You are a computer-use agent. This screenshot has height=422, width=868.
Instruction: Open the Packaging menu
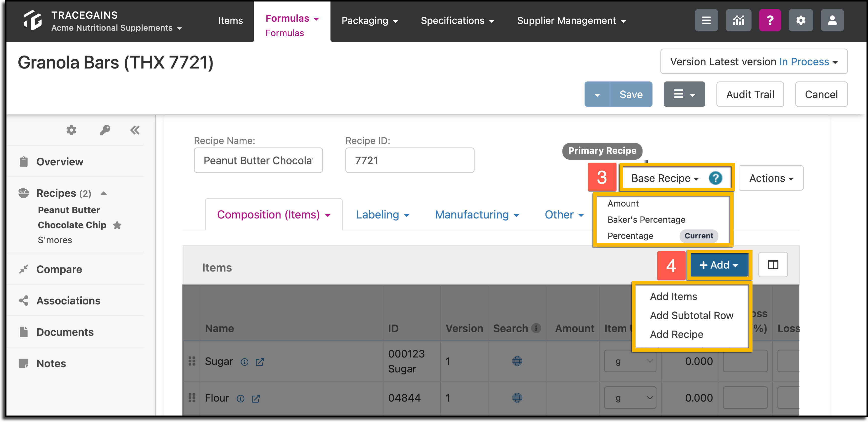pos(370,21)
